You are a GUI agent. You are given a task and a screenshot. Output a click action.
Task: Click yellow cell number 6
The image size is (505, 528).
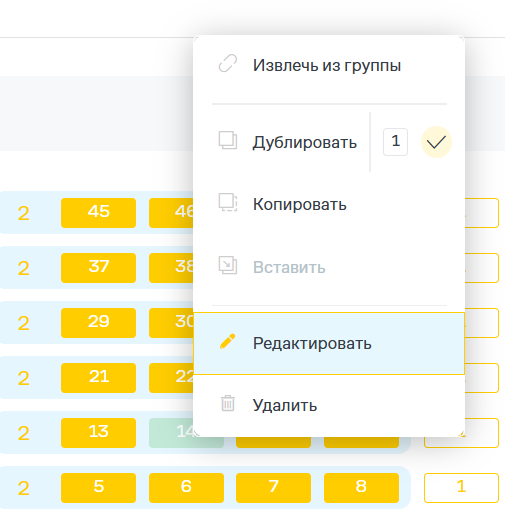tap(186, 488)
